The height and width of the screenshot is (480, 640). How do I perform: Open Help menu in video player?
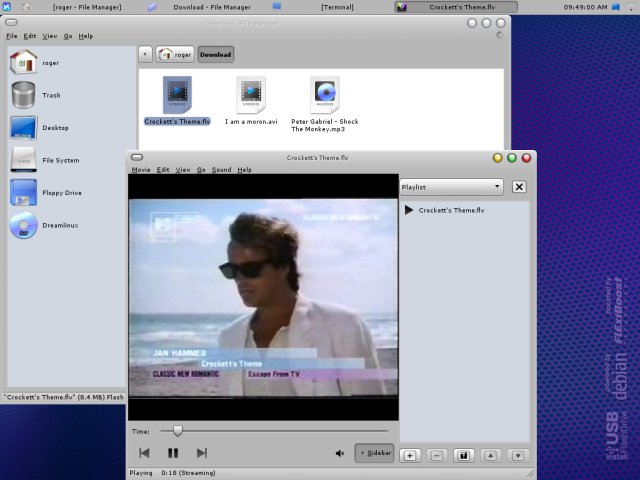244,169
